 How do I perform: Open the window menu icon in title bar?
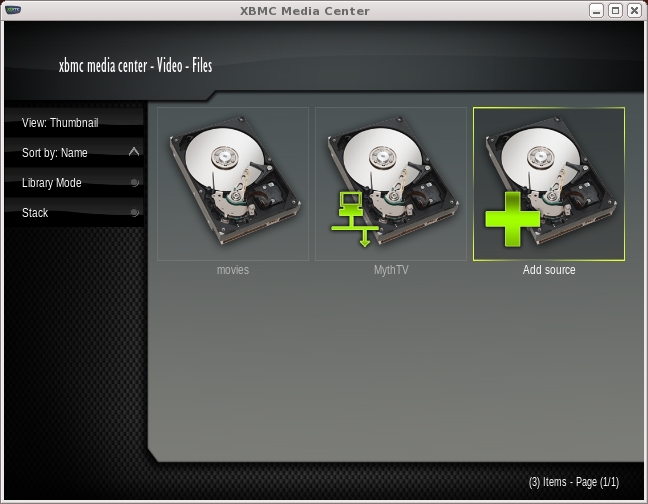tap(12, 11)
